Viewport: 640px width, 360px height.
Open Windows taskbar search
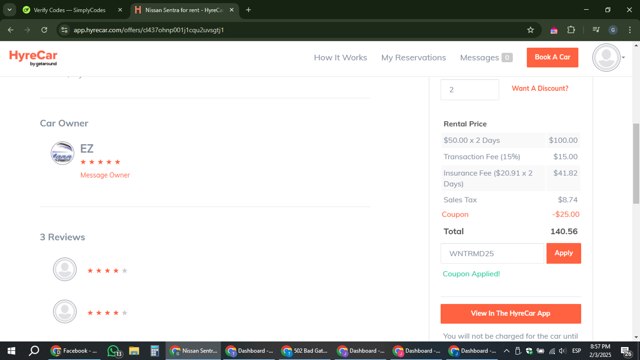34,351
